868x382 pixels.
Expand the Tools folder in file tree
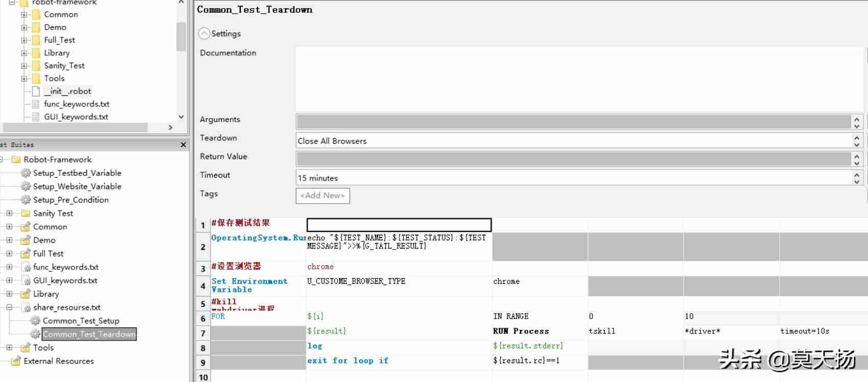(24, 79)
